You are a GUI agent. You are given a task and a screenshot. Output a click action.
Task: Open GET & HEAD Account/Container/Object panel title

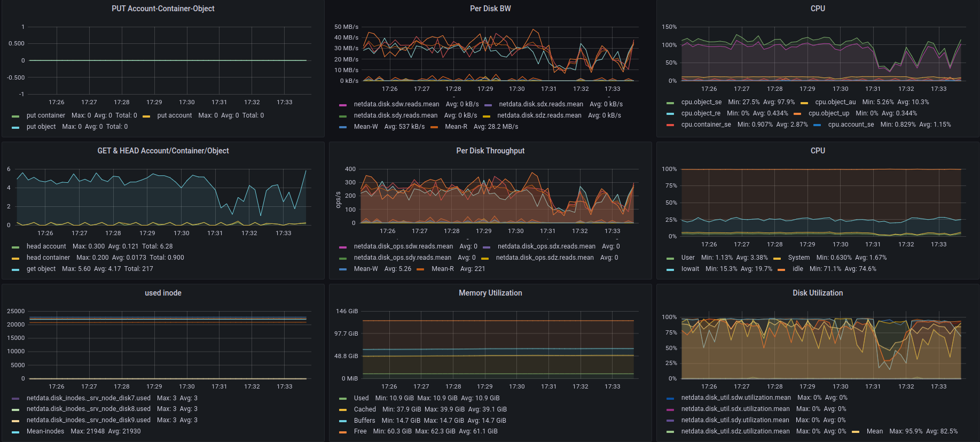coord(163,151)
